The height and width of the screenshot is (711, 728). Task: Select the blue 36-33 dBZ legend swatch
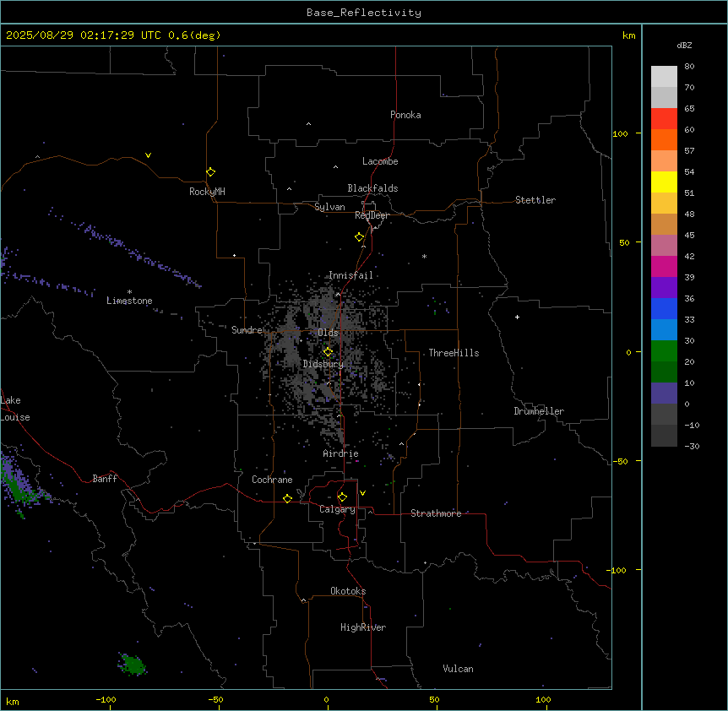664,308
